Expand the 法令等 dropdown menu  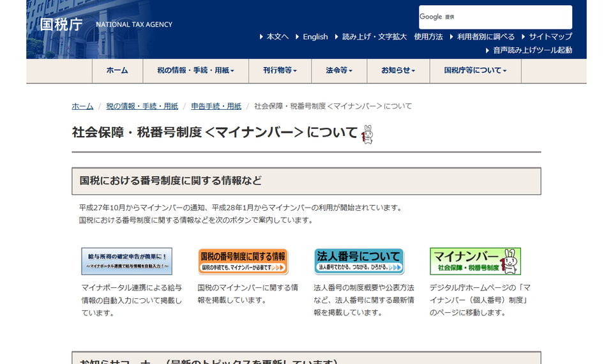click(x=339, y=71)
